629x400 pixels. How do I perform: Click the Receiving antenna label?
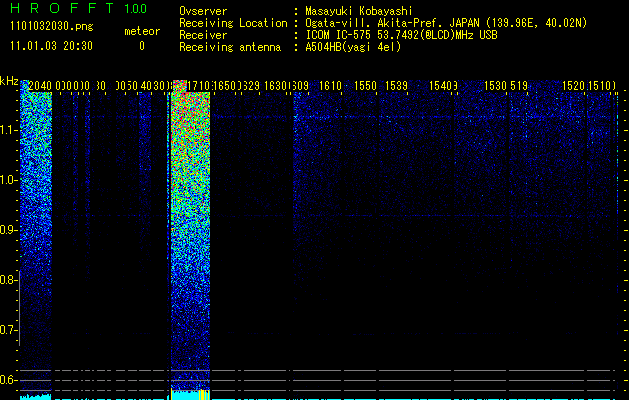(x=230, y=47)
